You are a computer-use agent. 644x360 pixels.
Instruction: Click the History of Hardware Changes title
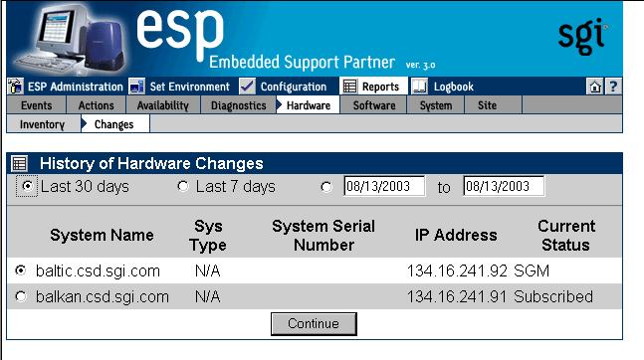(x=151, y=163)
